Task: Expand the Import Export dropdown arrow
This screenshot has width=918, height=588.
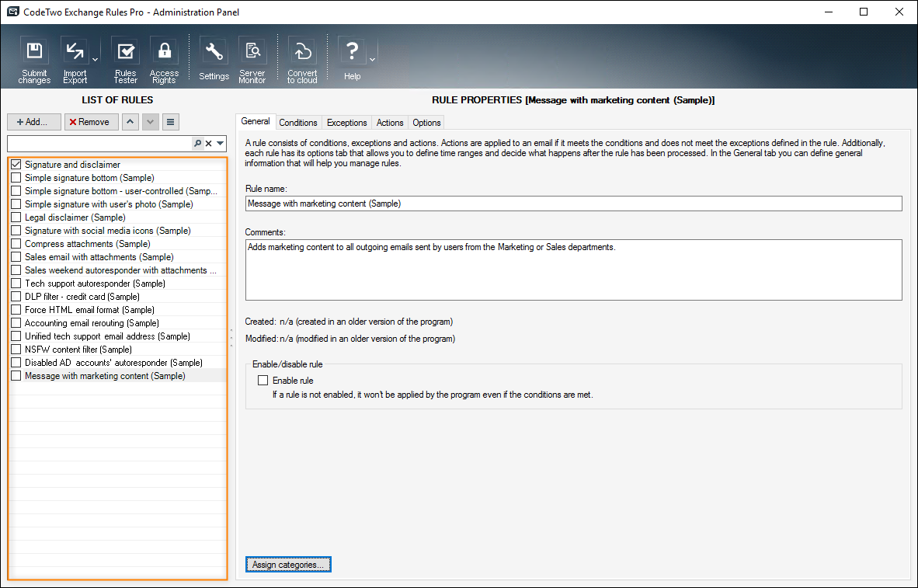Action: pyautogui.click(x=95, y=60)
